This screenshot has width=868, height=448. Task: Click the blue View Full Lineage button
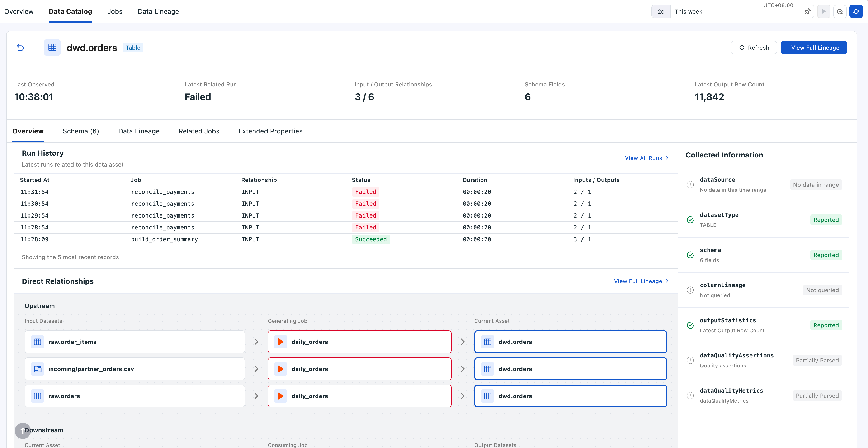point(814,48)
